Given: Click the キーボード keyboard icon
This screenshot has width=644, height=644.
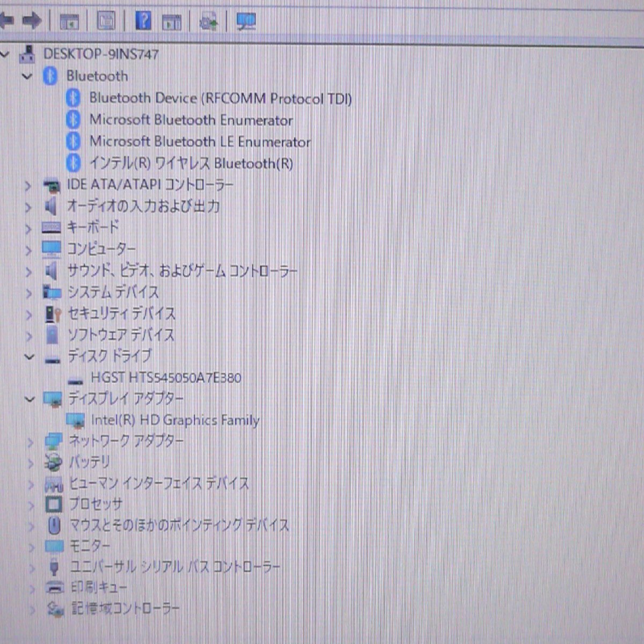Looking at the screenshot, I should 52,228.
